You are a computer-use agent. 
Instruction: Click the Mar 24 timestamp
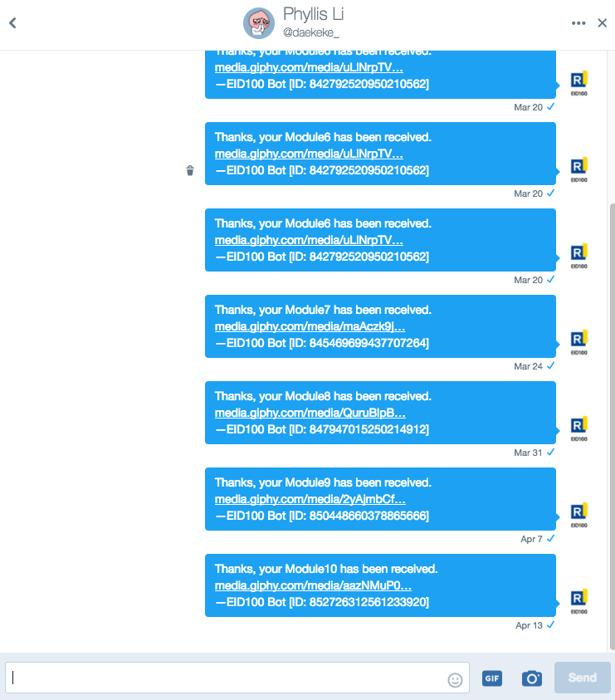(528, 366)
